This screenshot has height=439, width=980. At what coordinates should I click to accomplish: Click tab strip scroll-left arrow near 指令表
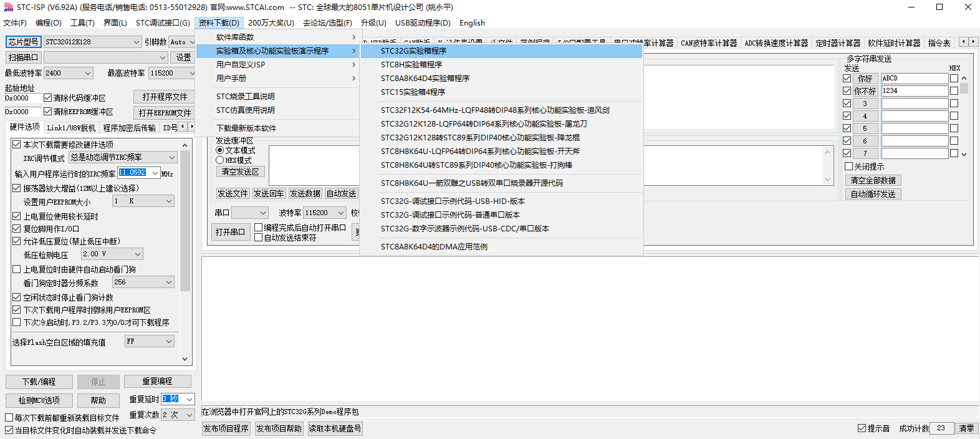(x=964, y=42)
